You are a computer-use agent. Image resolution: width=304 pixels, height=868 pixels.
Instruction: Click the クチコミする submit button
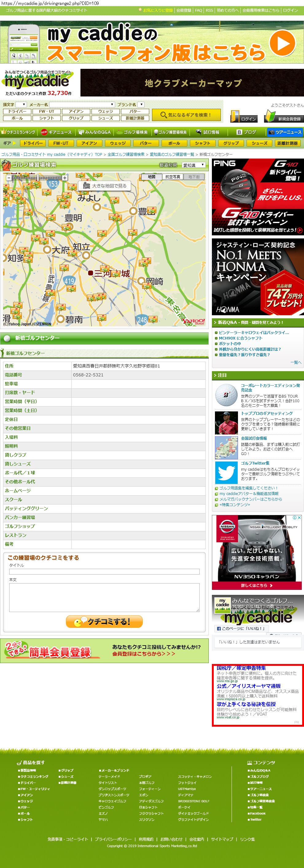click(x=104, y=622)
